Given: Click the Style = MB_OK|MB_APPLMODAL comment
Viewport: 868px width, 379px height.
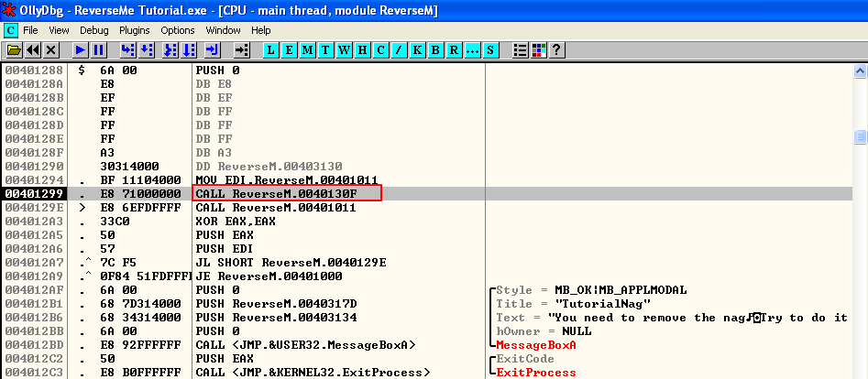Looking at the screenshot, I should pos(591,290).
